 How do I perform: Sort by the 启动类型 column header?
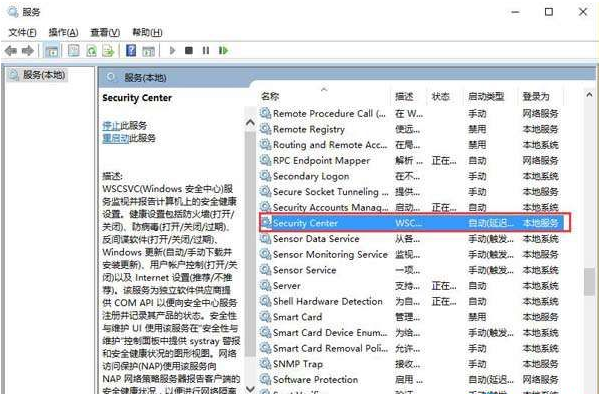tap(486, 96)
